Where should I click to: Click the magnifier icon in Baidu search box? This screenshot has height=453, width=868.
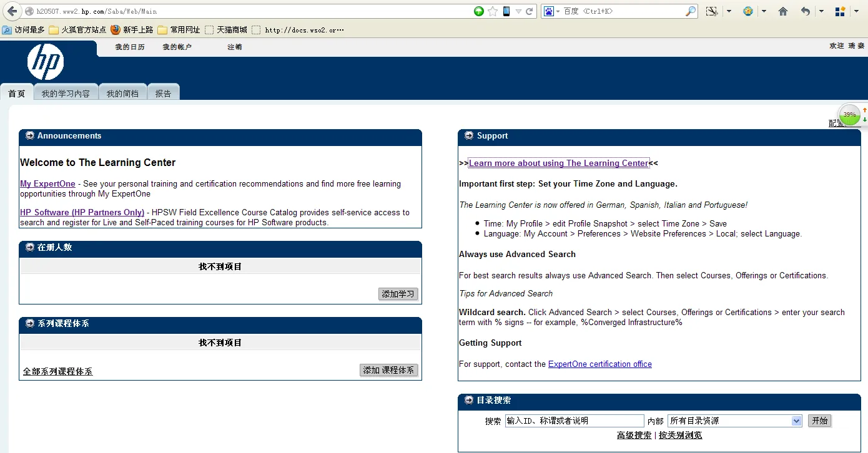(690, 11)
